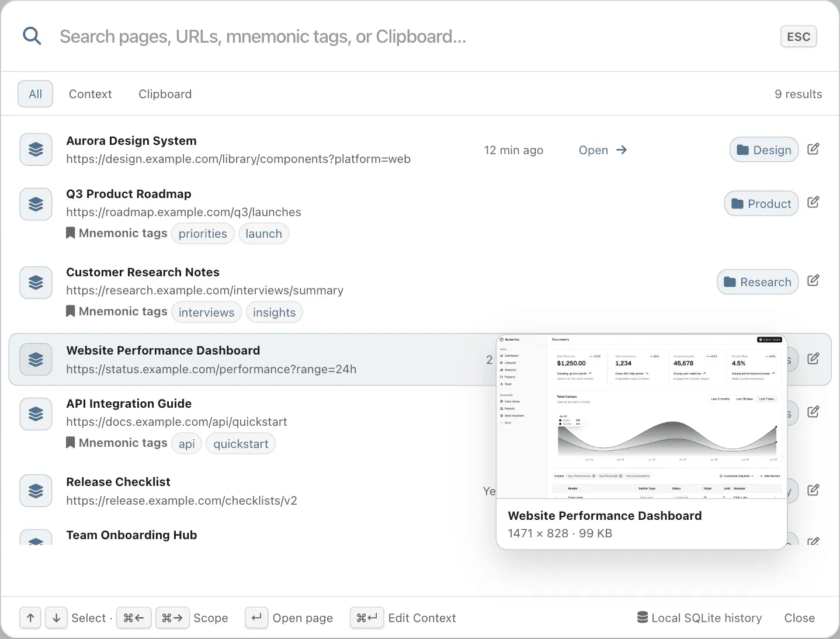Edit context for Release Checklist
840x639 pixels.
(x=813, y=490)
